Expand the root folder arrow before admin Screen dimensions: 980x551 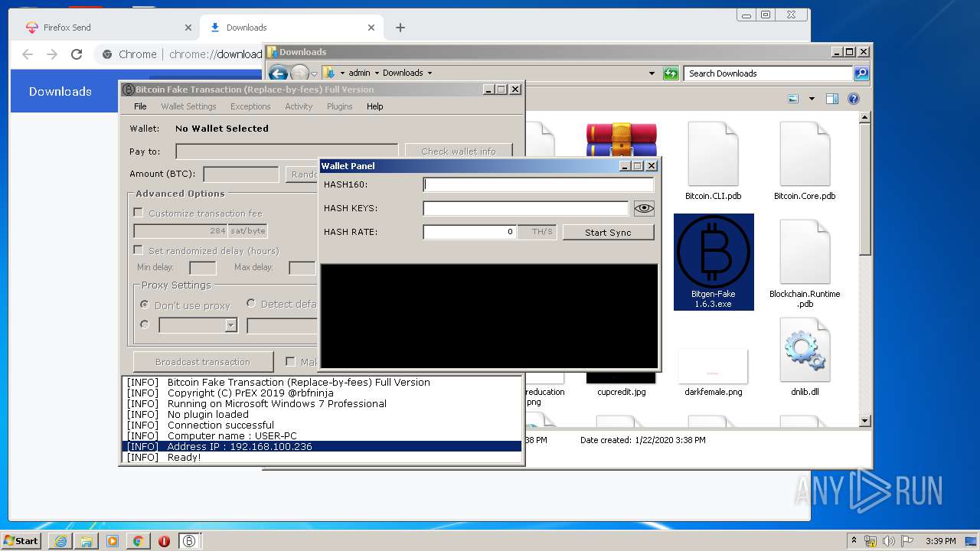click(x=342, y=73)
